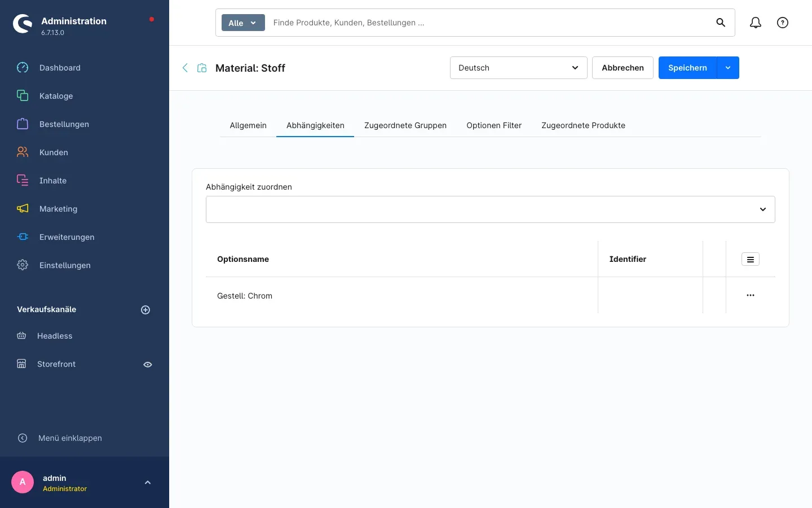812x508 pixels.
Task: Click the Verkaufskanäle section heading
Action: pos(47,309)
